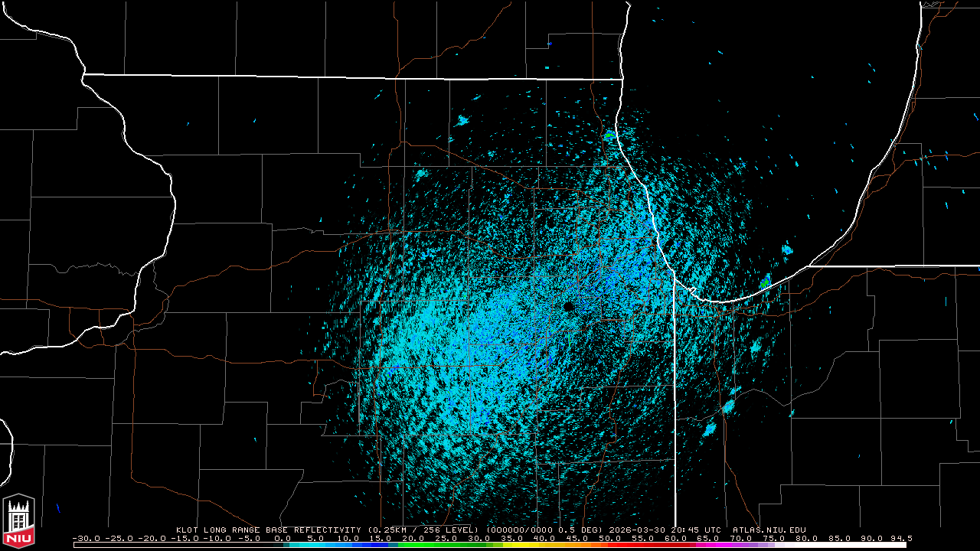The width and height of the screenshot is (980, 551).
Task: Click the black radar site dot at center
Action: [568, 306]
